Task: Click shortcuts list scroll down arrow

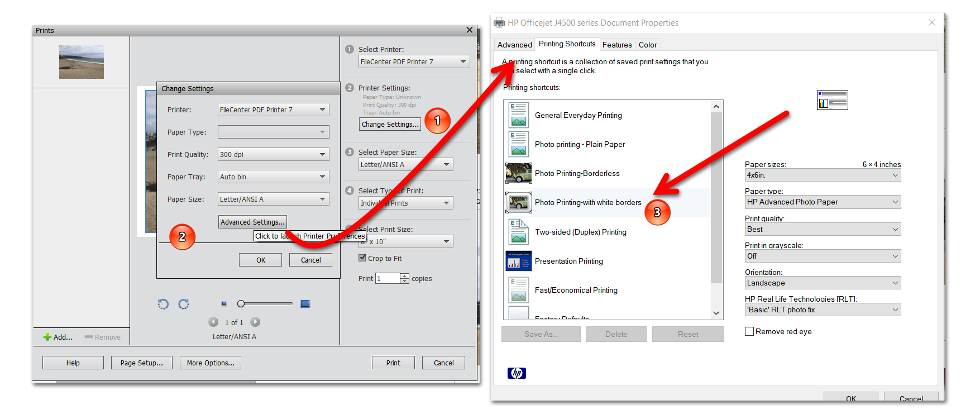Action: tap(716, 313)
